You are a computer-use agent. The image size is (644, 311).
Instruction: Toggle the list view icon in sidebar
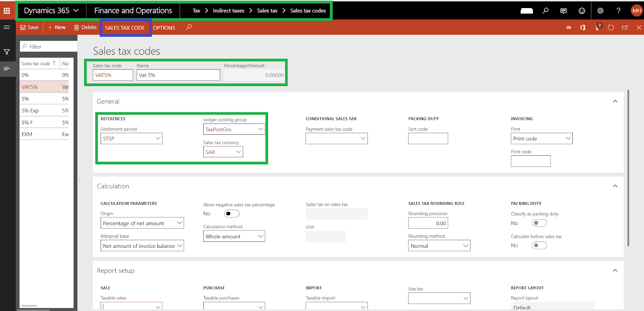(x=7, y=69)
